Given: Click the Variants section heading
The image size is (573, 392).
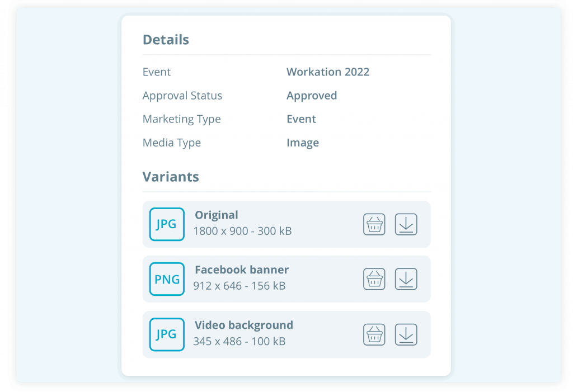Looking at the screenshot, I should point(171,177).
